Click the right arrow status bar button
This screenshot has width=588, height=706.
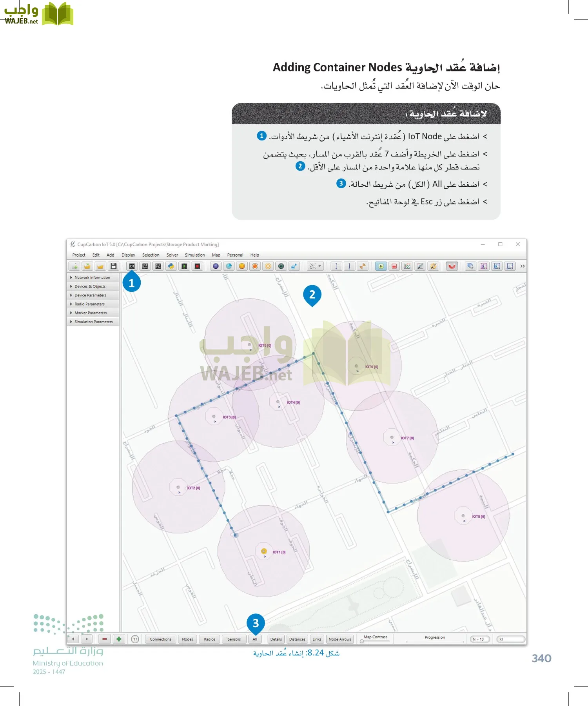coord(87,639)
